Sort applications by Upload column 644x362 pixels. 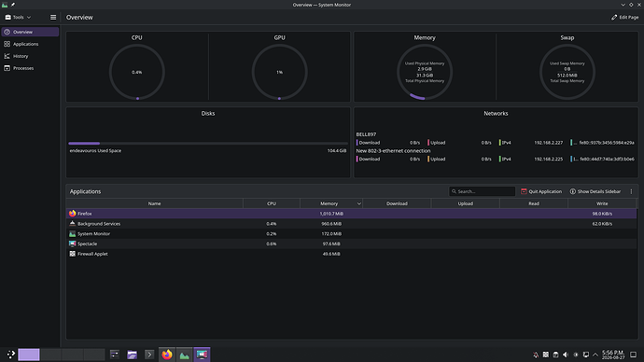click(466, 203)
